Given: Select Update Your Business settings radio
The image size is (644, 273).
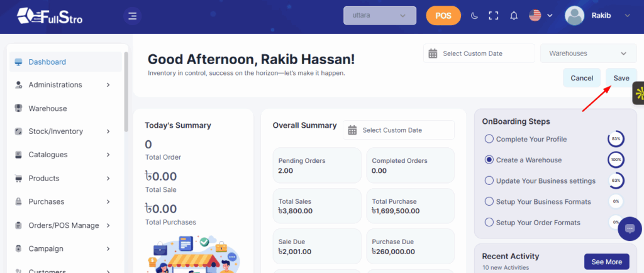Looking at the screenshot, I should pos(489,181).
